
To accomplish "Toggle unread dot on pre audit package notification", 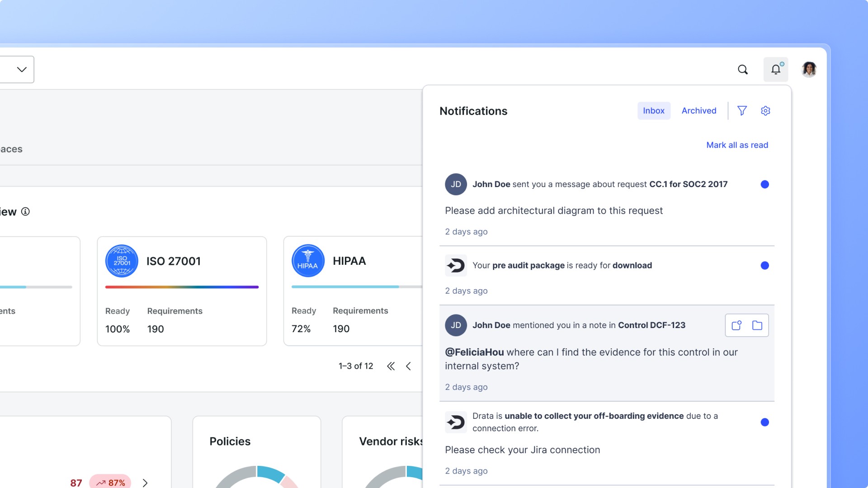I will (765, 265).
